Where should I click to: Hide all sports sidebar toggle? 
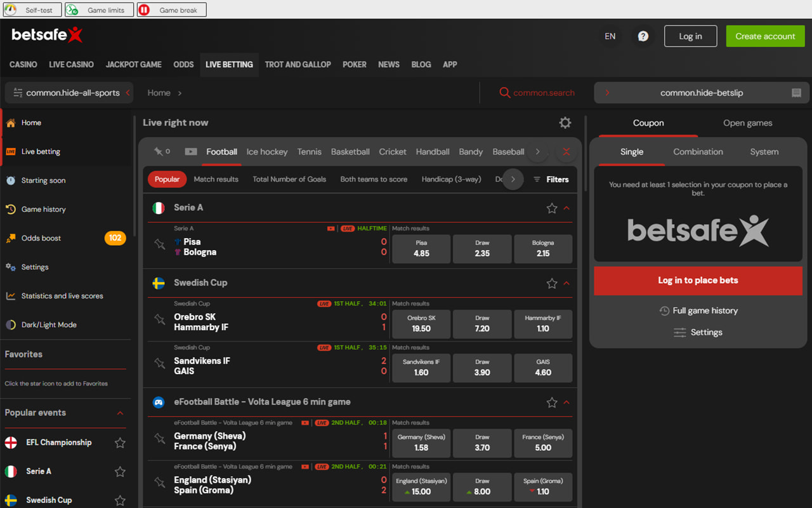[x=69, y=93]
